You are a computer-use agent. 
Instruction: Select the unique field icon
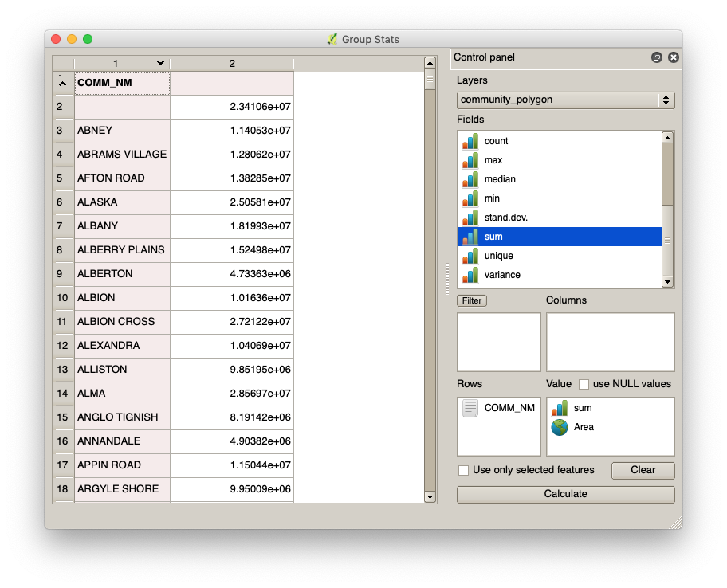click(470, 256)
